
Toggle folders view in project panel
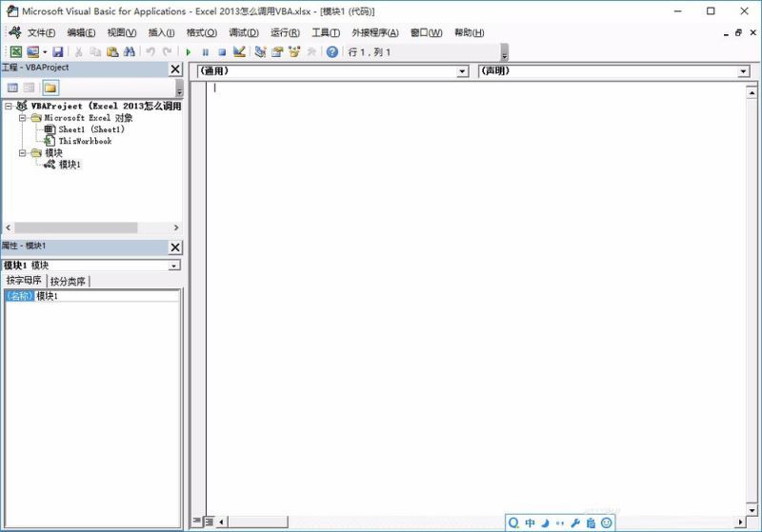[50, 88]
